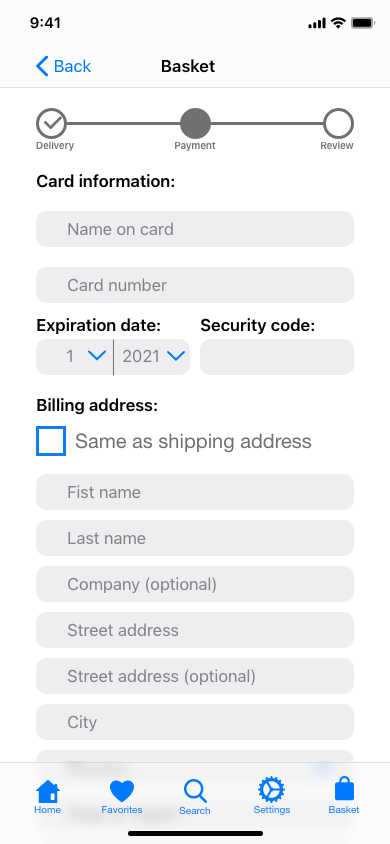Focus the Name on card field
This screenshot has height=844, width=390.
click(195, 229)
